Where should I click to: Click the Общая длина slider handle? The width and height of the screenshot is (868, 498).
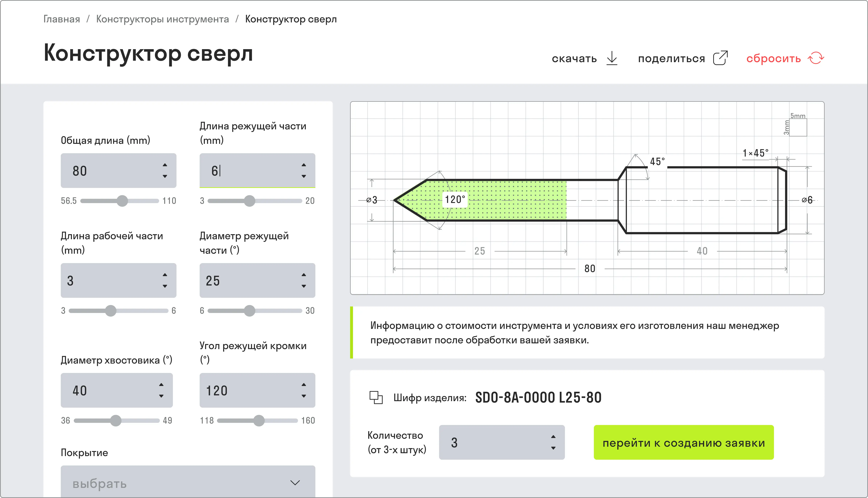click(122, 201)
